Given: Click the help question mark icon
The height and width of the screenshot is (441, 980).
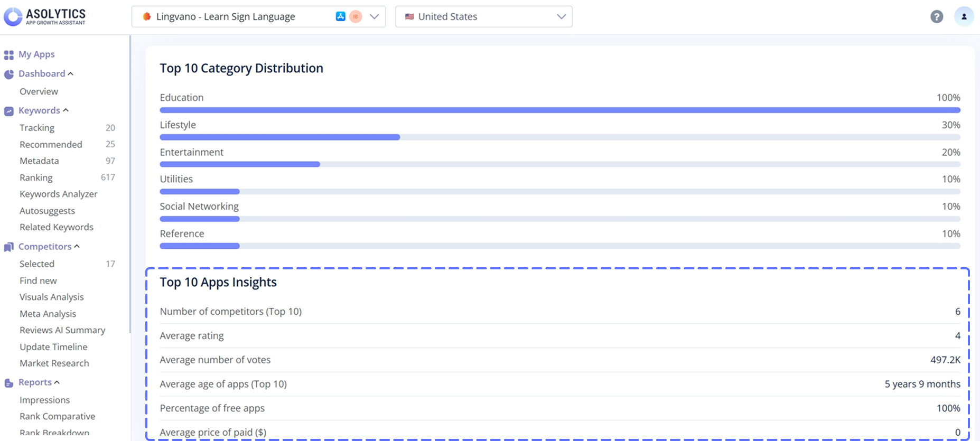Looking at the screenshot, I should (x=936, y=16).
